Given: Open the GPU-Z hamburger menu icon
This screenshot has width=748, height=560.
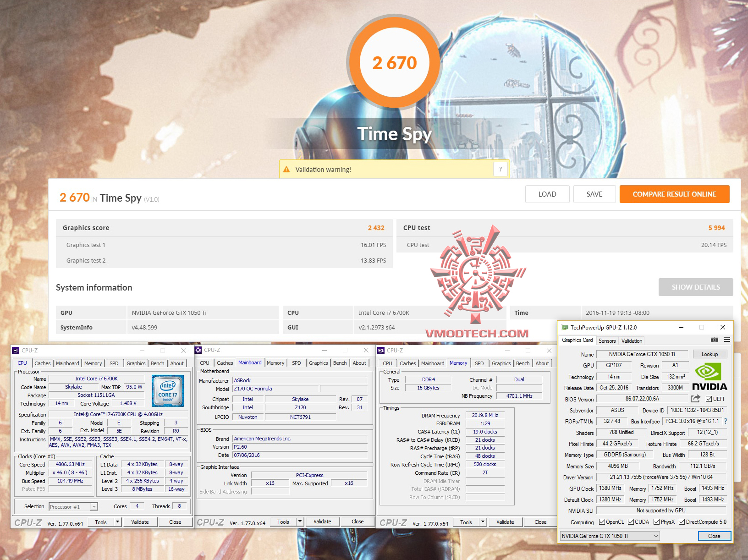Looking at the screenshot, I should tap(727, 340).
